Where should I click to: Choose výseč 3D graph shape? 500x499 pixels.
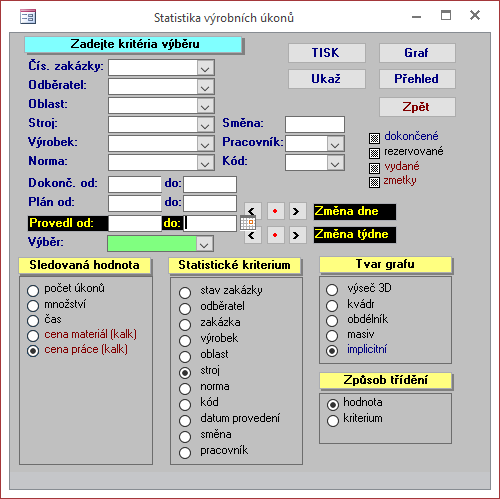point(332,290)
